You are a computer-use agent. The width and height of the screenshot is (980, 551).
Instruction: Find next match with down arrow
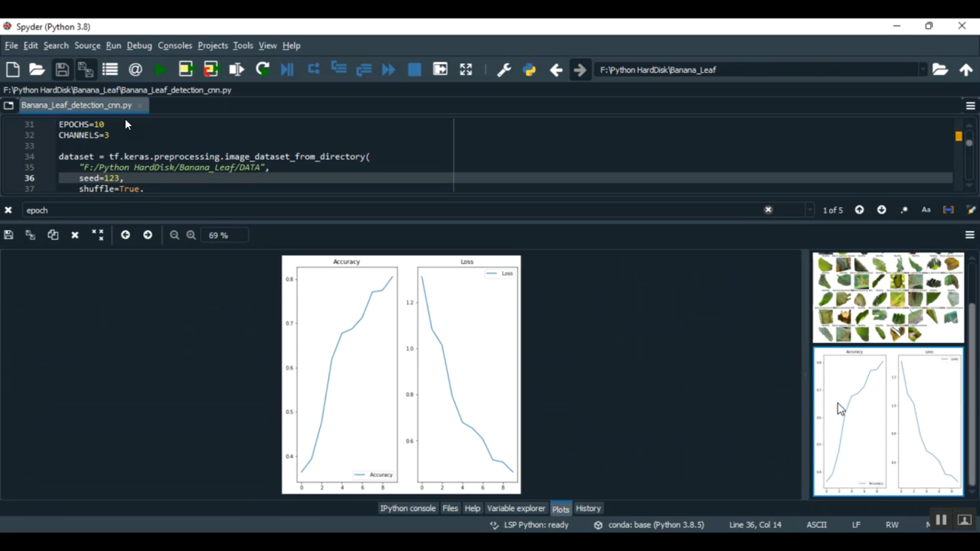[881, 210]
